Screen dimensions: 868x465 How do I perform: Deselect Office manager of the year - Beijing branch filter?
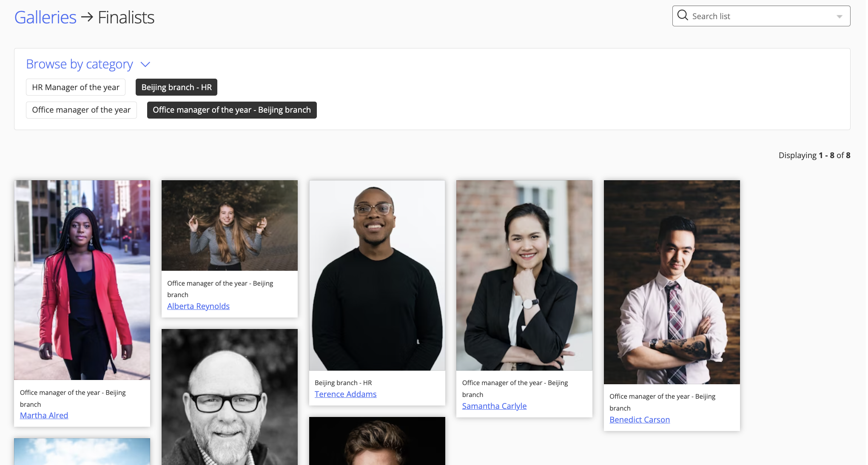pyautogui.click(x=232, y=110)
